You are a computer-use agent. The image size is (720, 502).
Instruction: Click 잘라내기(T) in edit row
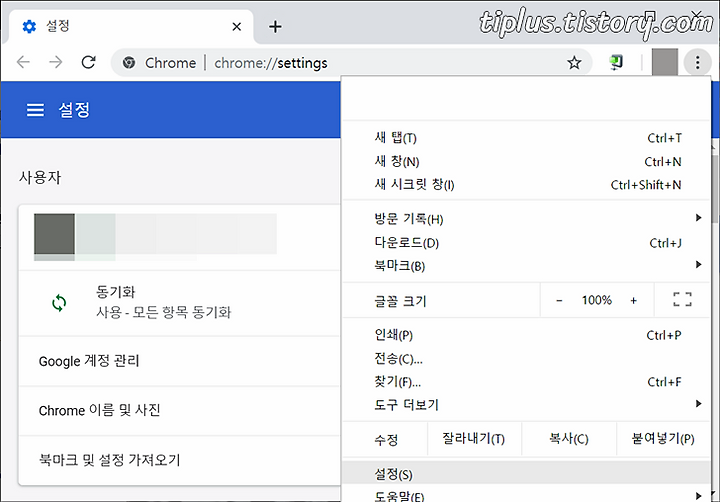click(x=474, y=439)
